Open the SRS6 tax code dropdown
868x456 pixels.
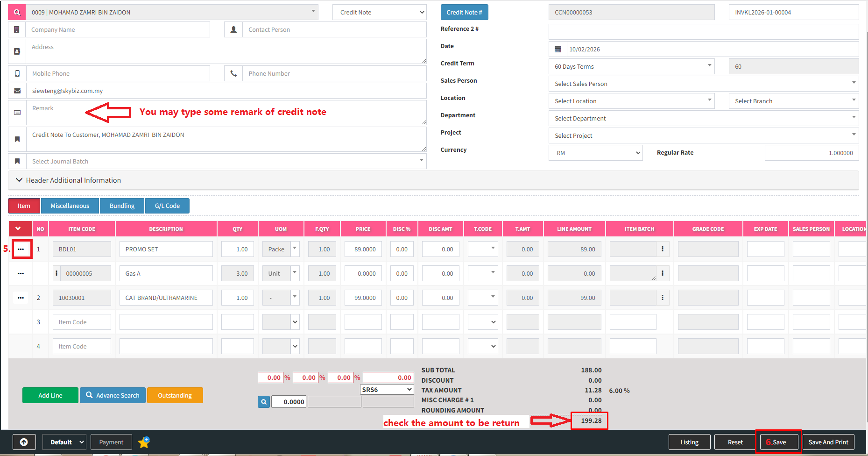coord(387,390)
